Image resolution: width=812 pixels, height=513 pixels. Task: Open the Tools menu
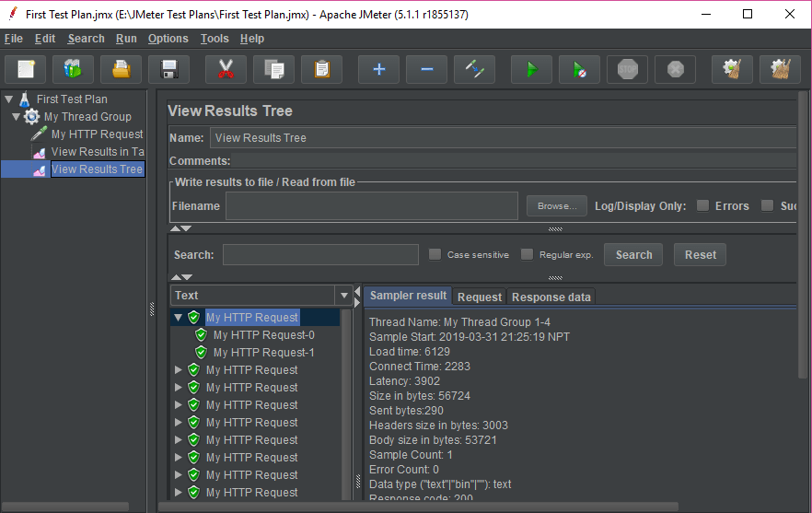[215, 39]
